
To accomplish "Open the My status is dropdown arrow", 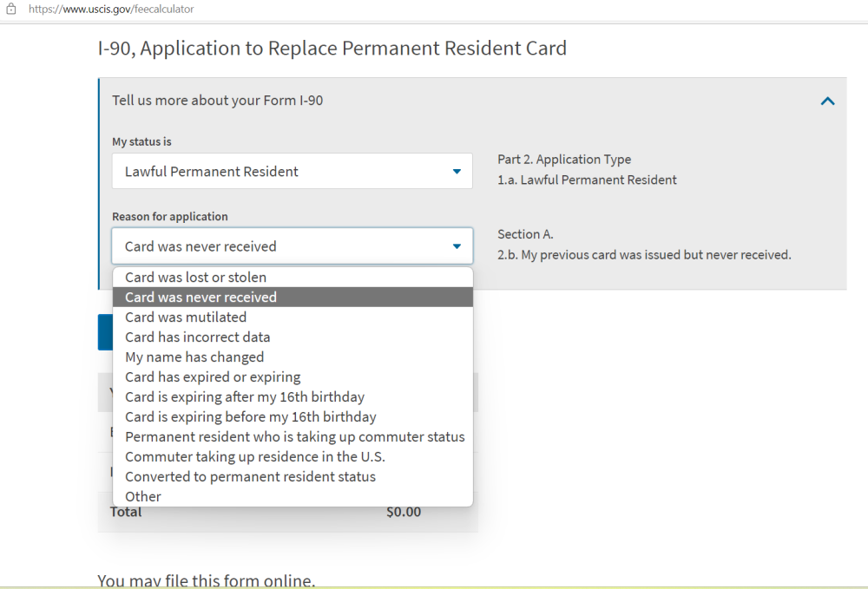I will click(x=457, y=172).
